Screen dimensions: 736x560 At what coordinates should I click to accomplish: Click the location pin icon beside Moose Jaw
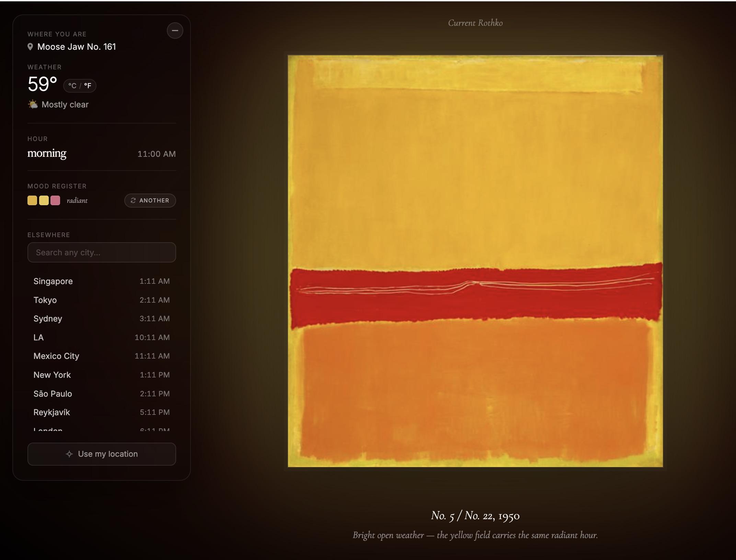pos(30,47)
